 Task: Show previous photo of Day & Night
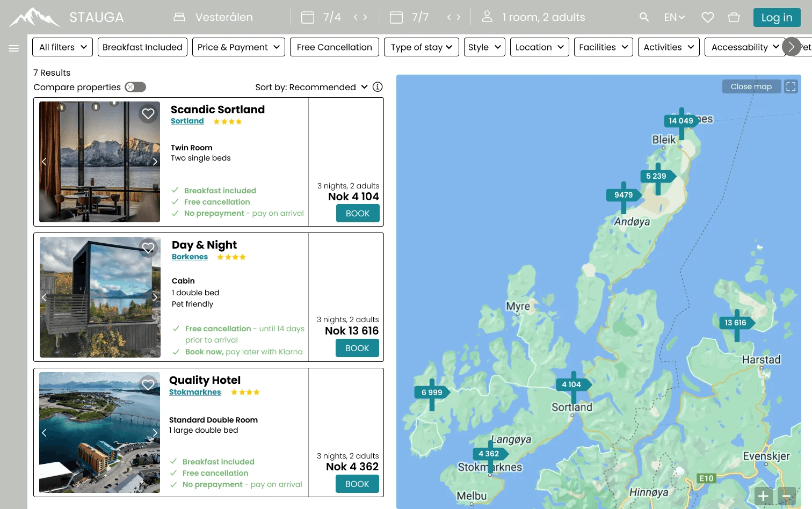pos(44,297)
